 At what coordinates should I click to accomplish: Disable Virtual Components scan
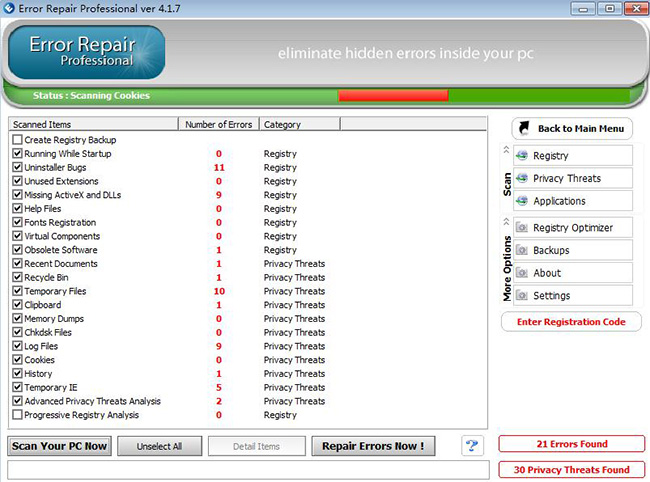coord(17,236)
